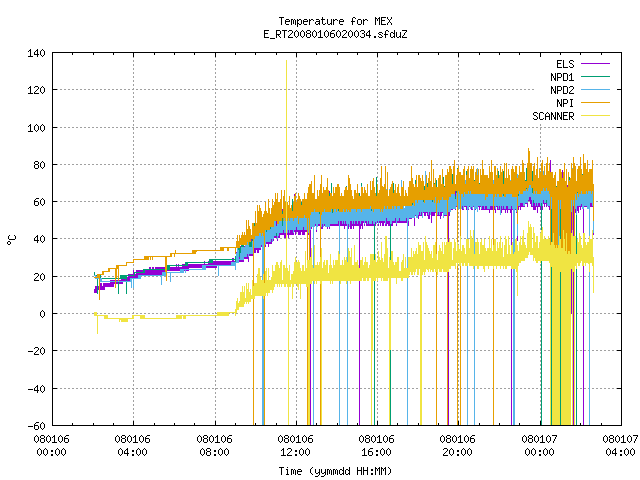Click the -60 y-axis tick label
Viewport: 640px width, 480px height.
pyautogui.click(x=36, y=426)
